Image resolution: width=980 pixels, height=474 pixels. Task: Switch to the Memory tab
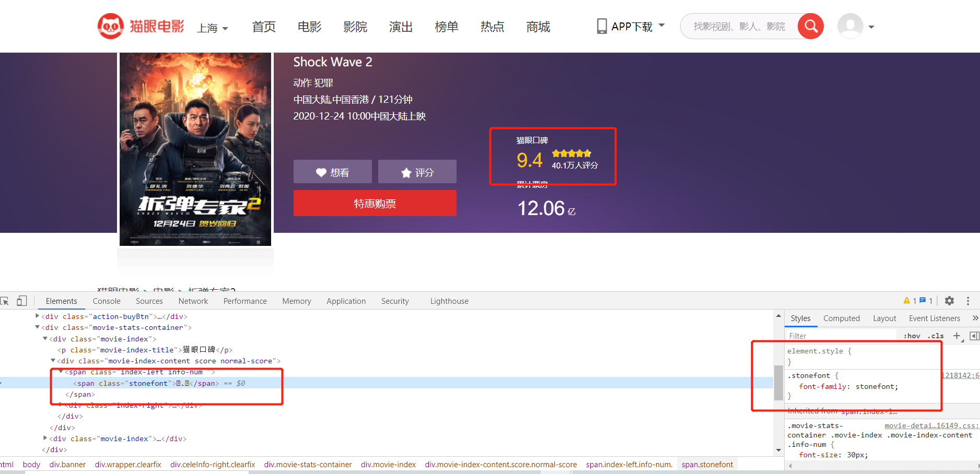(x=297, y=301)
